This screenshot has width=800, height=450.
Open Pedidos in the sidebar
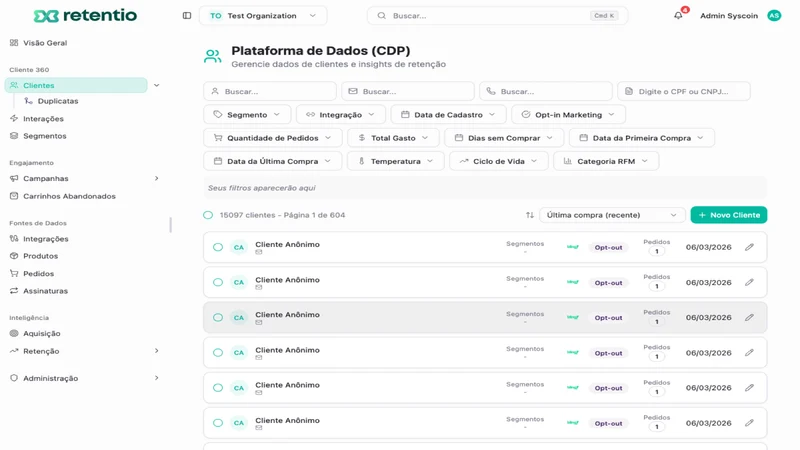click(38, 273)
